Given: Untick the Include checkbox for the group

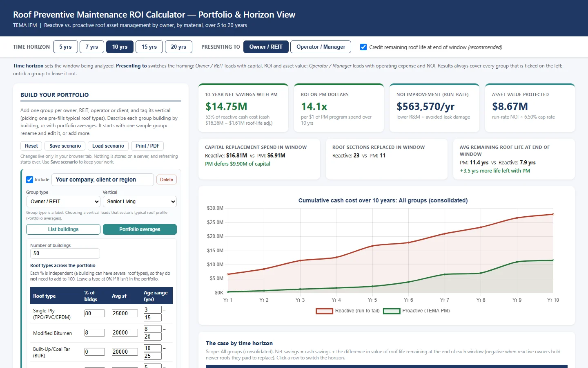Looking at the screenshot, I should [x=29, y=180].
